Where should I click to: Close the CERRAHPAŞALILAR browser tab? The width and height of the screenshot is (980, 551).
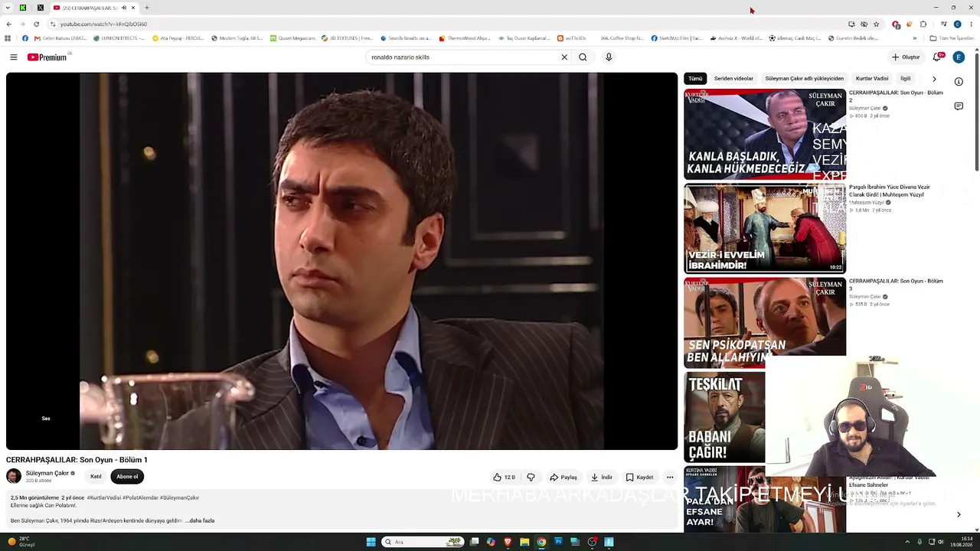(x=133, y=8)
